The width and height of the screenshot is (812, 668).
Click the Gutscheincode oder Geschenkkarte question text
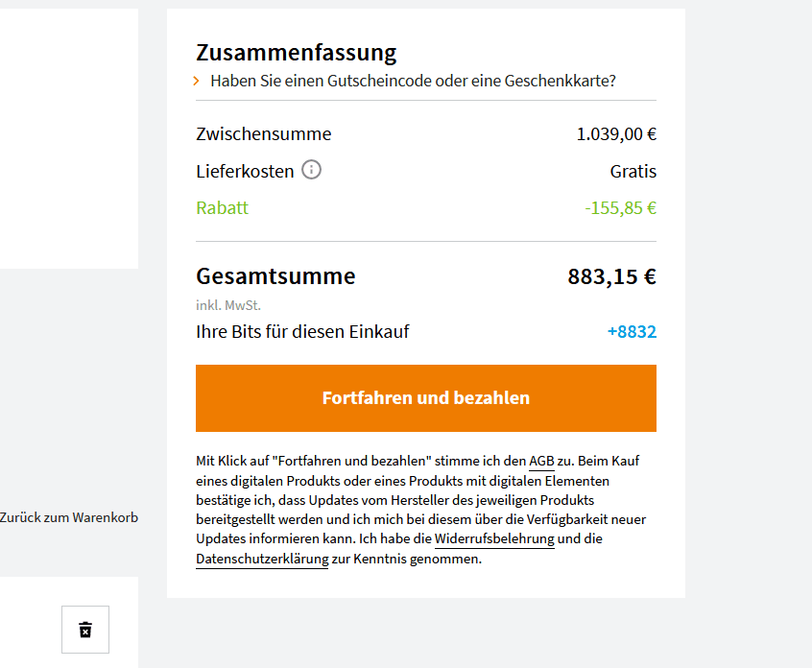point(413,81)
